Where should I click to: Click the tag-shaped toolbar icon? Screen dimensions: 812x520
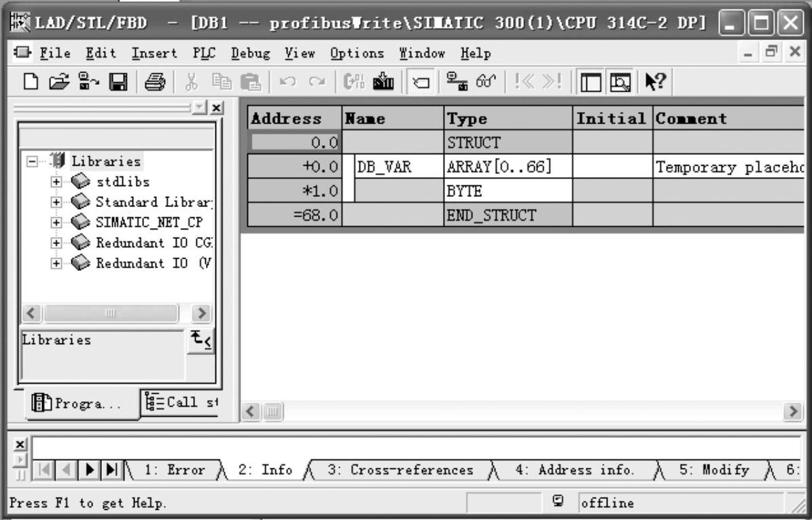421,82
